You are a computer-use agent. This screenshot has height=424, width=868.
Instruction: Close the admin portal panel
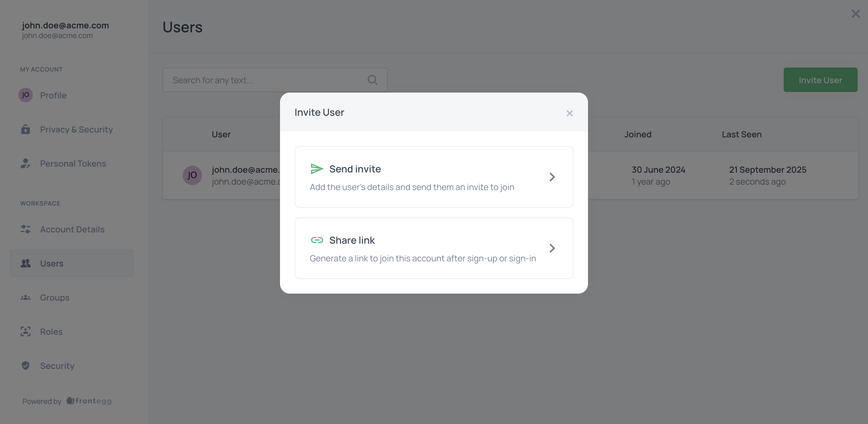click(x=856, y=14)
